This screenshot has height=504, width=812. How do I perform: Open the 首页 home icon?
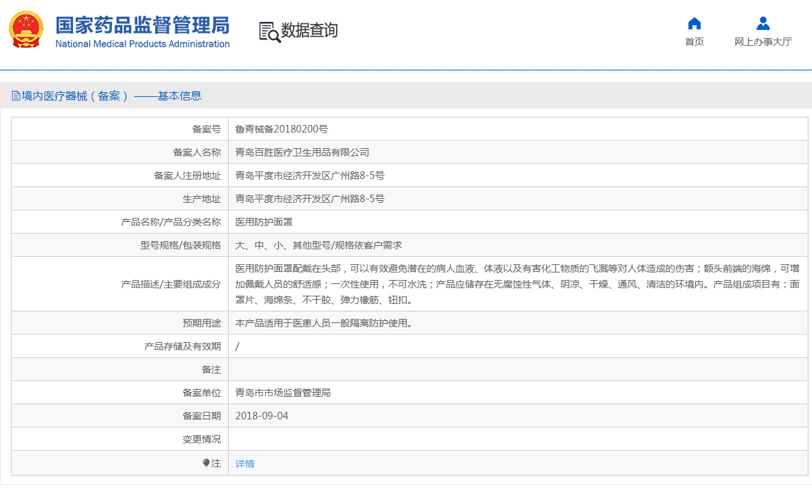[694, 23]
